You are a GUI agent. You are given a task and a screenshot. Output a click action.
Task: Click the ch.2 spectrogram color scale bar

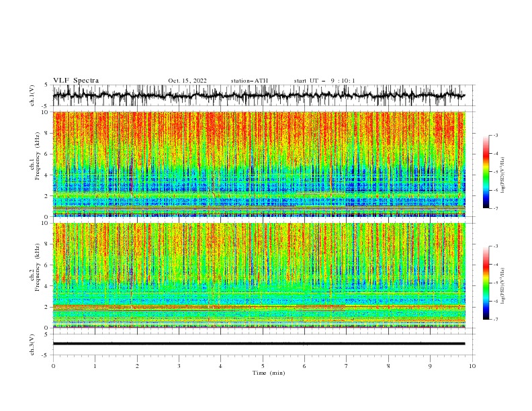click(486, 283)
